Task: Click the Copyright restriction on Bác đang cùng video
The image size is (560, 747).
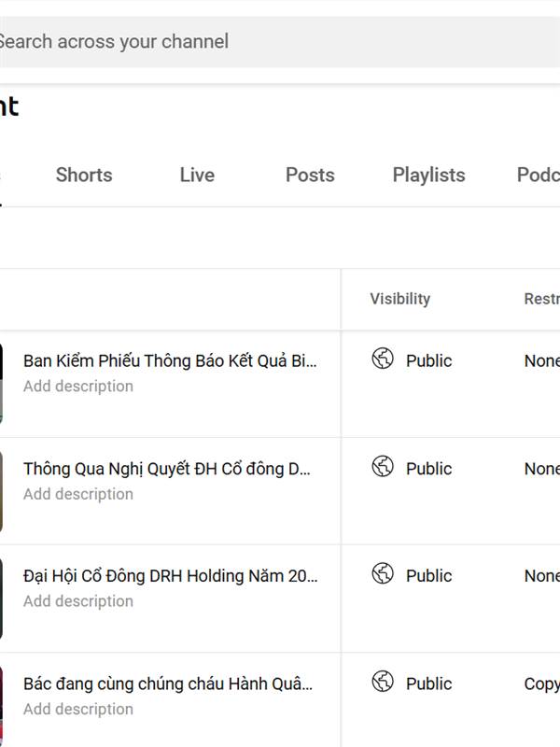Action: tap(542, 684)
